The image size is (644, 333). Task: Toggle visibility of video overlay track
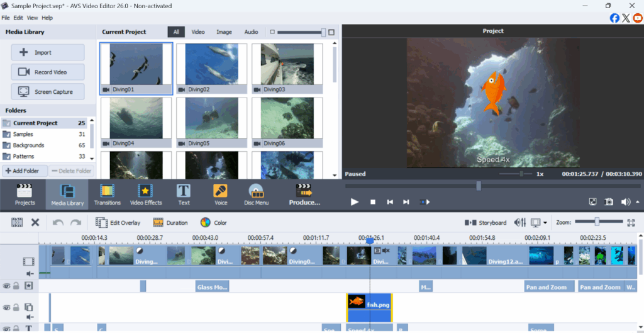click(6, 307)
